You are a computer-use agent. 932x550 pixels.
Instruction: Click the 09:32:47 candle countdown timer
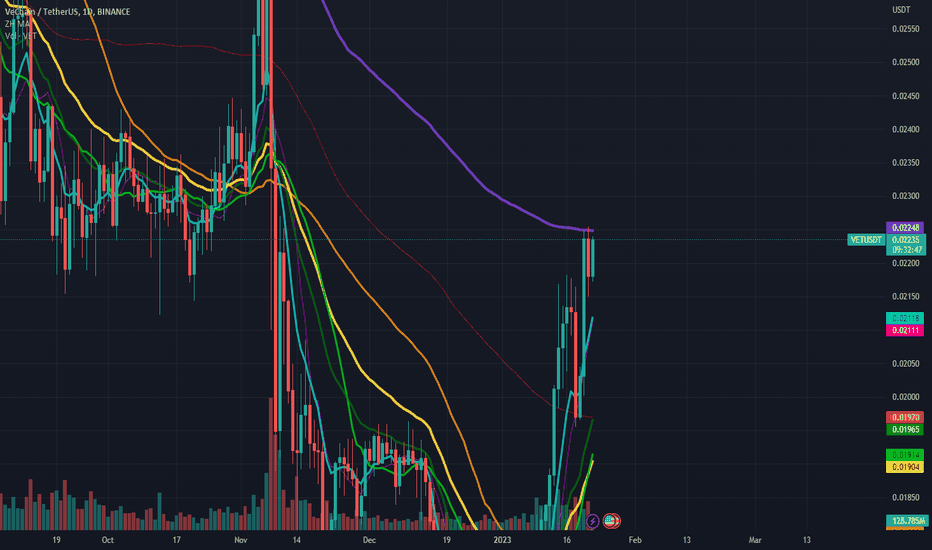[906, 250]
